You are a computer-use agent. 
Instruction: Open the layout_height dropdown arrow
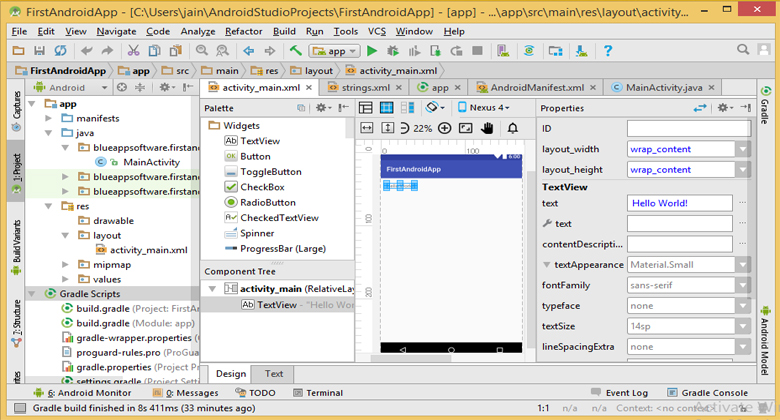[743, 170]
